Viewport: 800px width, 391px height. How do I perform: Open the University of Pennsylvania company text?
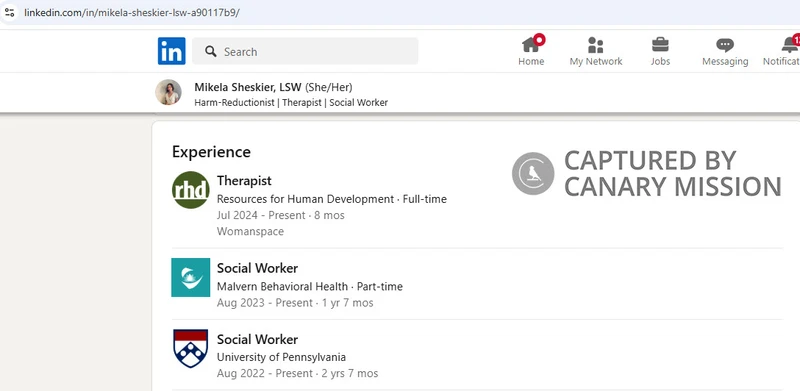(x=281, y=357)
